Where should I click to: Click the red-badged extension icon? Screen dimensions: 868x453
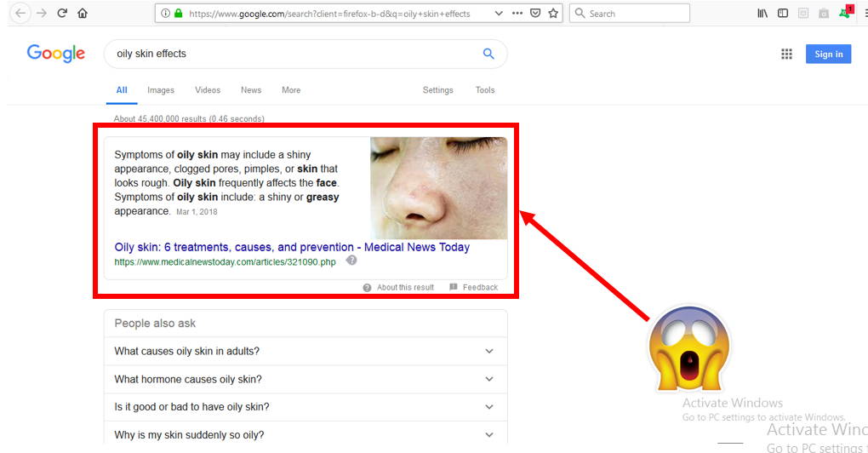coord(846,12)
